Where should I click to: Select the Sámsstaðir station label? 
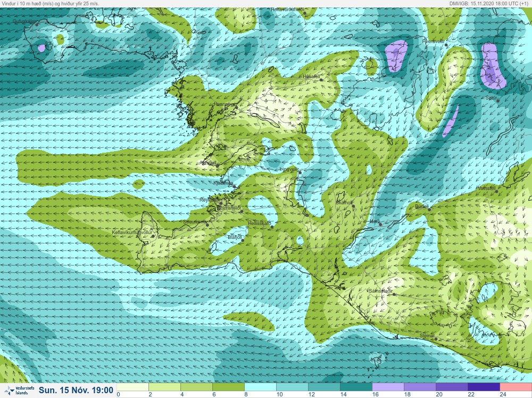381,291
